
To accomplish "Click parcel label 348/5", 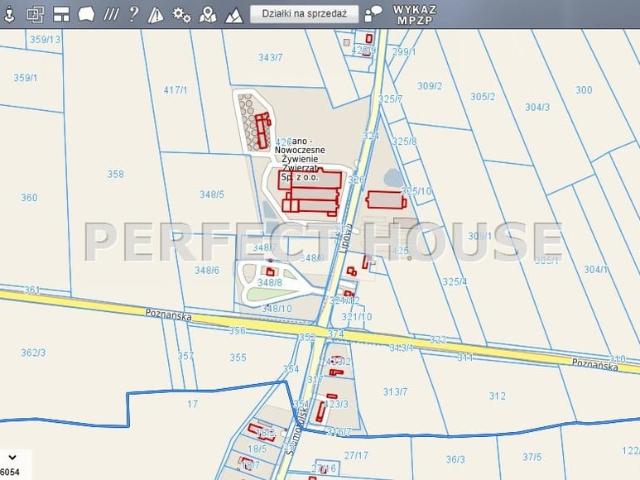I will click(x=212, y=194).
